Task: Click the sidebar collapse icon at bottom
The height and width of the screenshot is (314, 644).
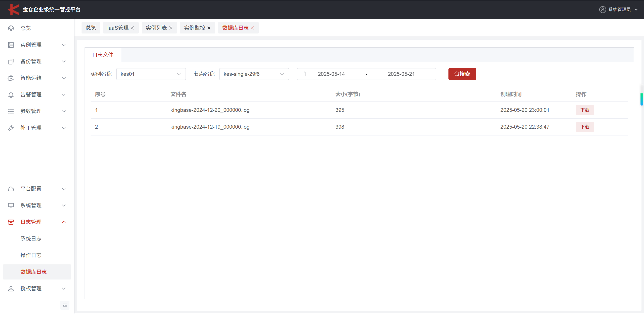Action: pyautogui.click(x=65, y=305)
